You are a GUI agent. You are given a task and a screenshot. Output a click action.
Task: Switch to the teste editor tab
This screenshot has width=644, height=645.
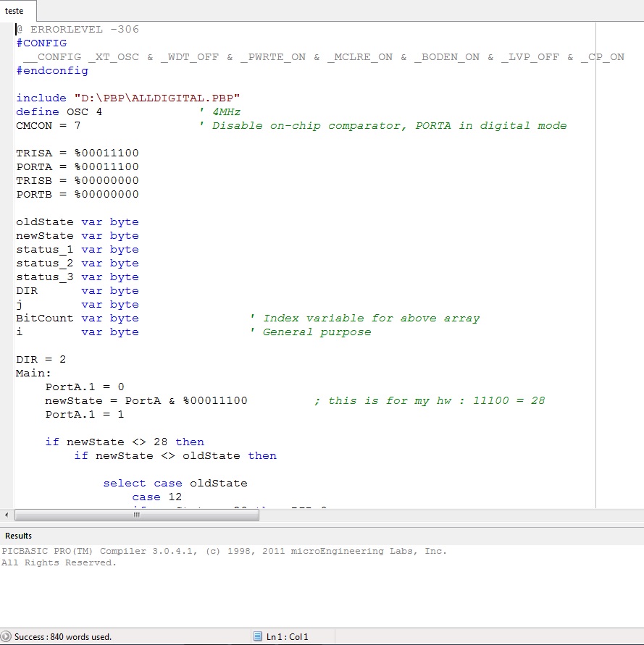14,11
